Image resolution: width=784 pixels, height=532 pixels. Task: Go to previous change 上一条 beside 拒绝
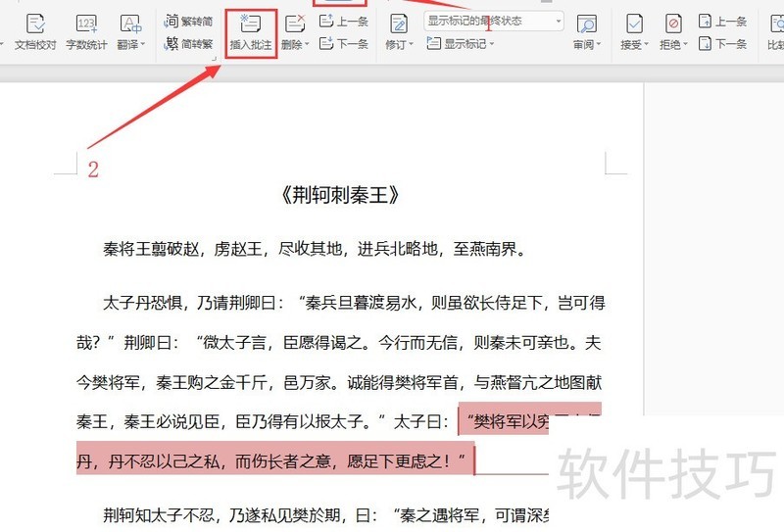pos(722,21)
